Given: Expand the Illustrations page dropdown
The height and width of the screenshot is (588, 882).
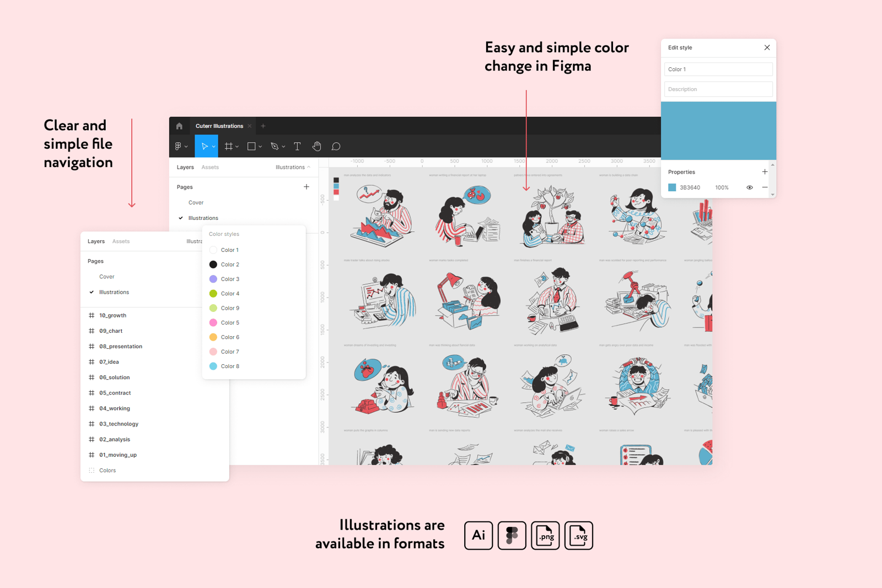Looking at the screenshot, I should coord(293,168).
